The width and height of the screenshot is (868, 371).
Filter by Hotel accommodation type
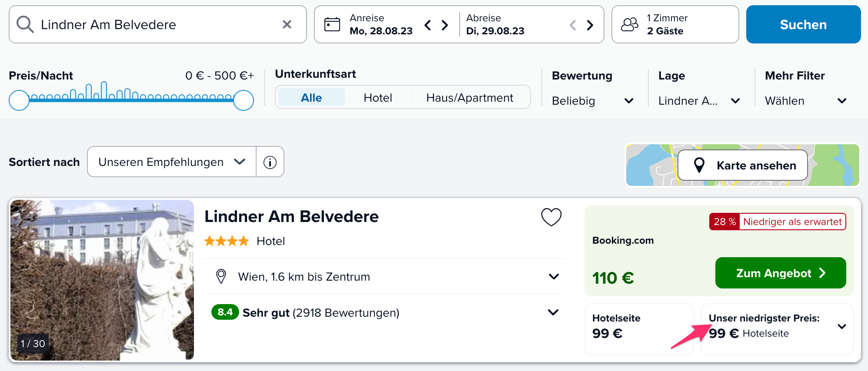point(378,97)
